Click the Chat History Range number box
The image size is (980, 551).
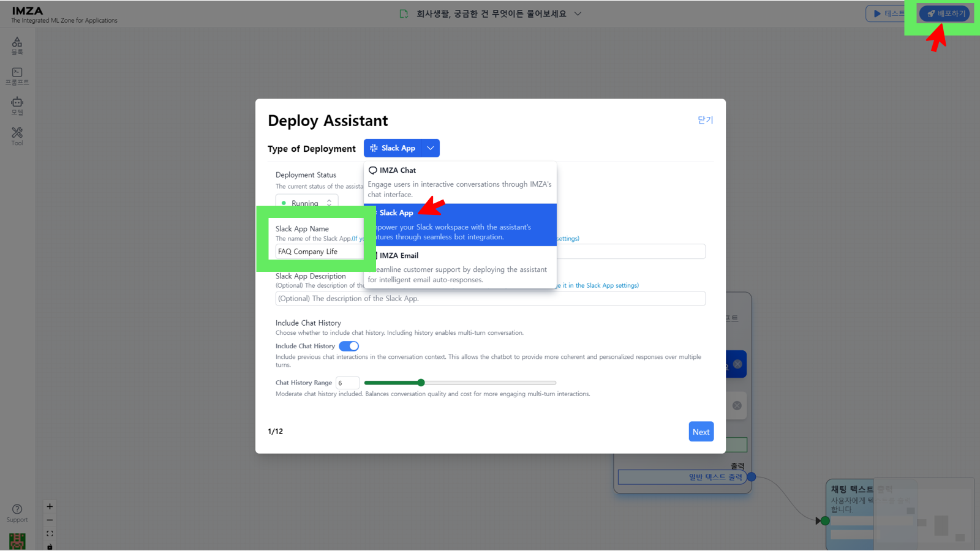point(347,383)
